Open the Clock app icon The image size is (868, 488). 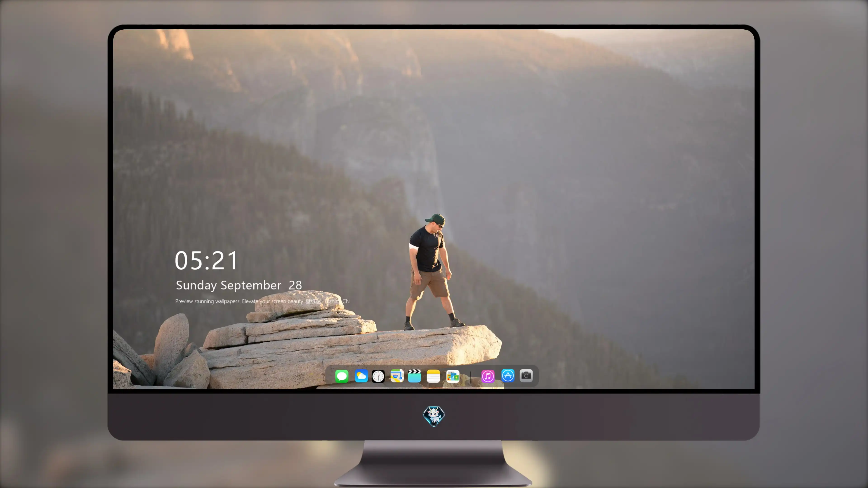[x=378, y=376]
